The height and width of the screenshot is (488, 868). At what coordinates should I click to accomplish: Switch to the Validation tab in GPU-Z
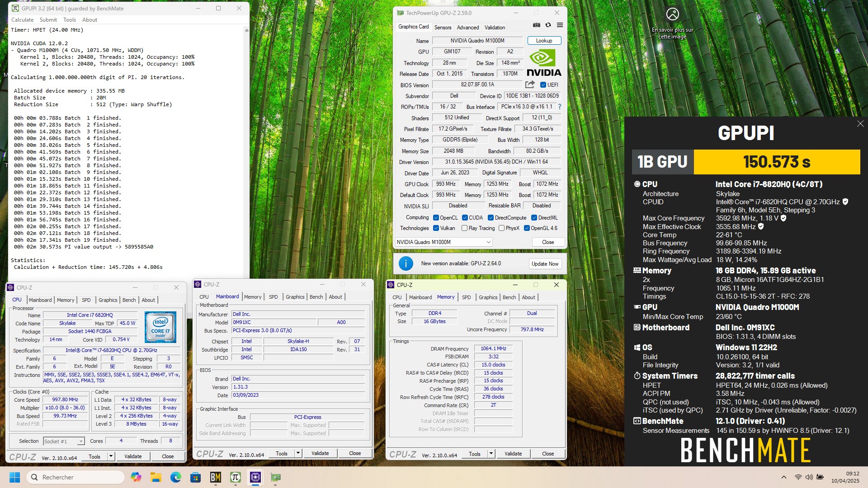coord(495,28)
